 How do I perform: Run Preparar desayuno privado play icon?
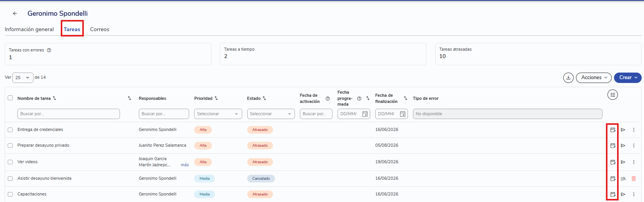click(x=623, y=146)
